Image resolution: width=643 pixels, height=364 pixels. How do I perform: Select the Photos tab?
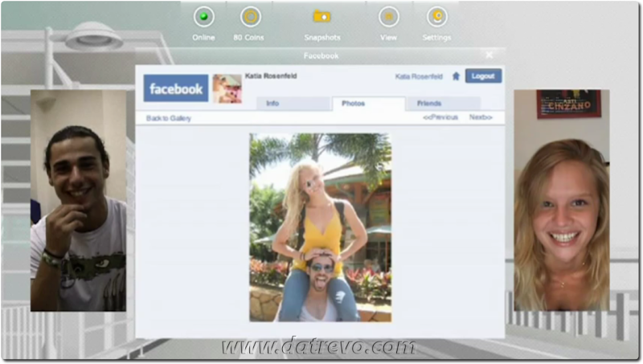tap(369, 104)
